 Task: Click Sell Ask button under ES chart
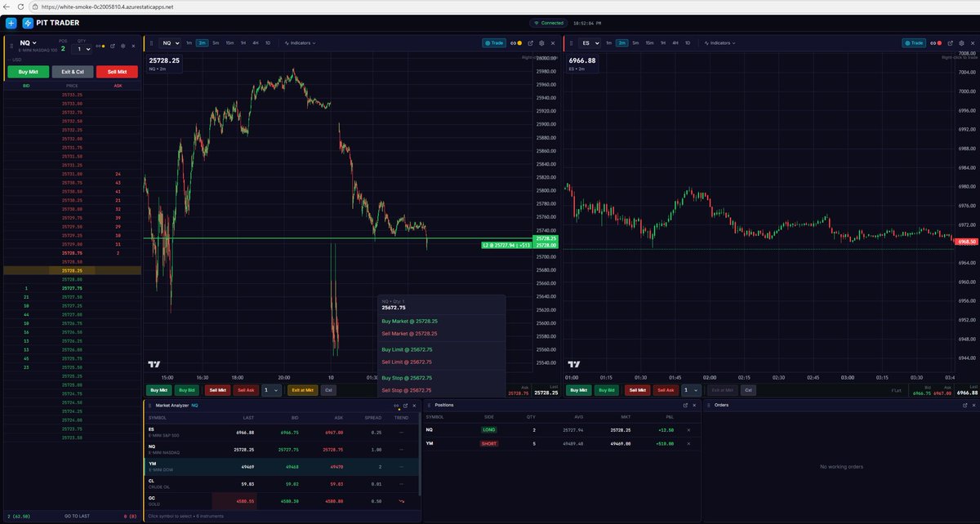(665, 390)
